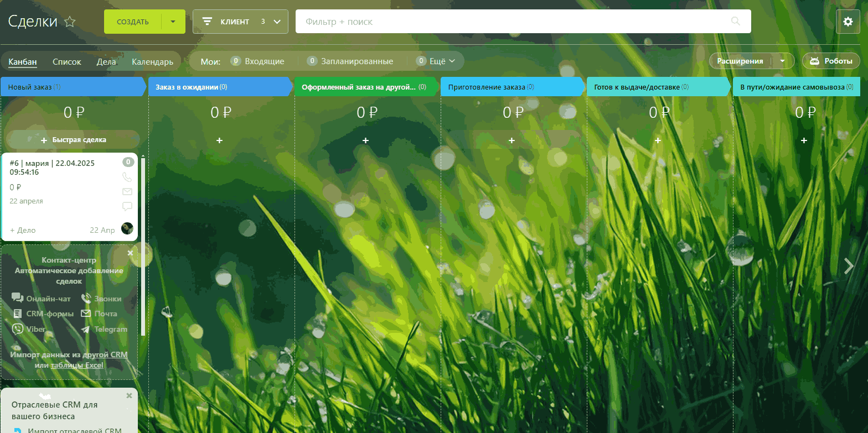Click the chat bubble icon on deal #6 card
This screenshot has width=868, height=433.
click(x=127, y=207)
